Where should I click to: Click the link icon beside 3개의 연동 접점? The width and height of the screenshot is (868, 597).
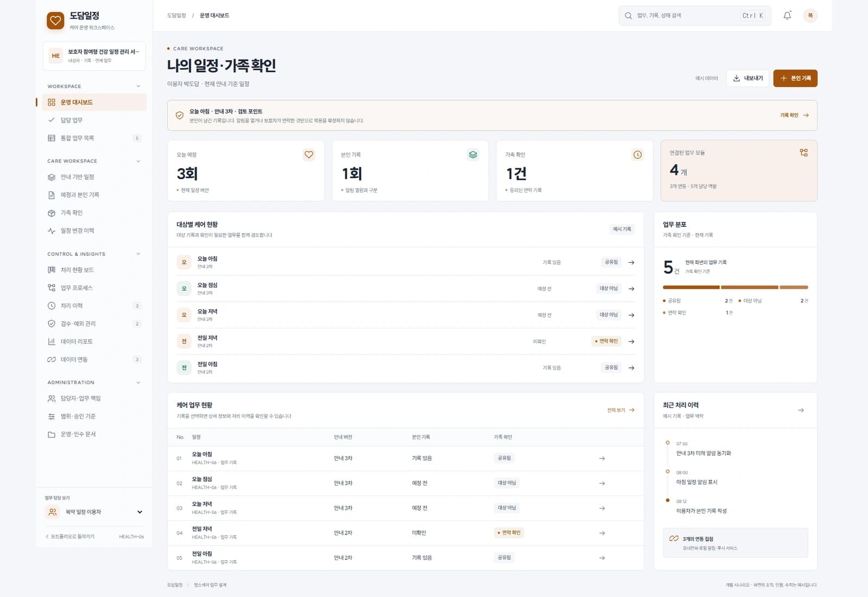point(674,538)
